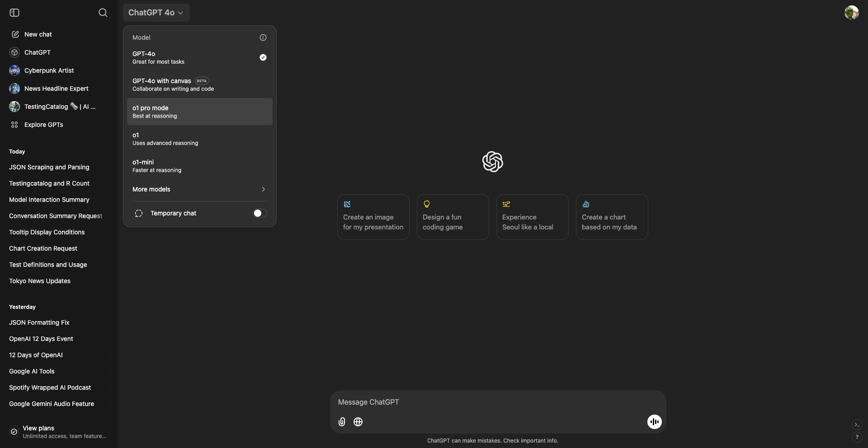Open Google Gemini Audio Feature chat
868x448 pixels.
click(59, 404)
